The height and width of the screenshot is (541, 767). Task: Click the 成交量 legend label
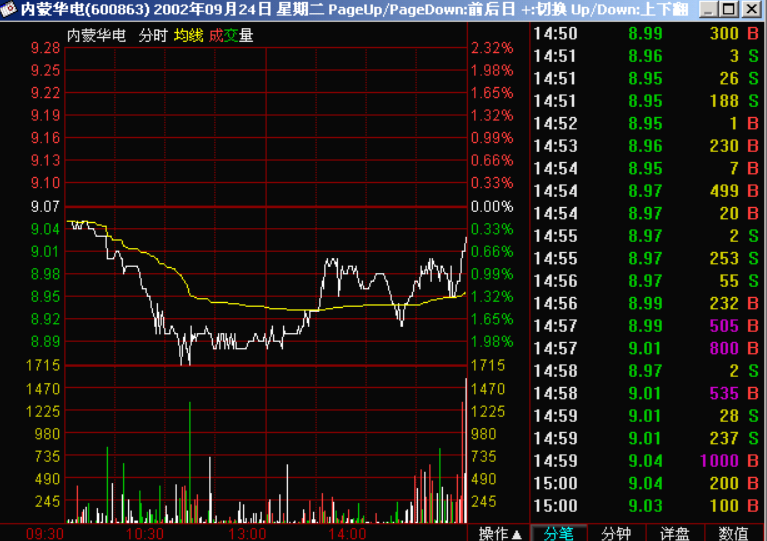tap(231, 35)
